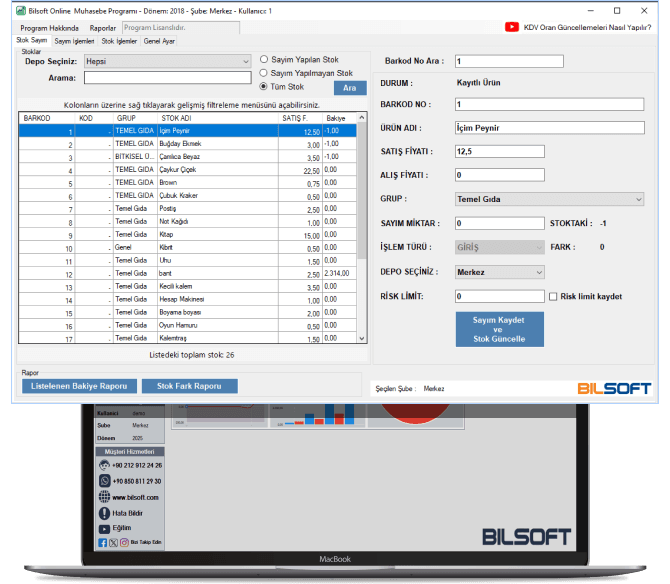Click the stock list scroll down arrow
The image size is (670, 584).
[x=361, y=338]
